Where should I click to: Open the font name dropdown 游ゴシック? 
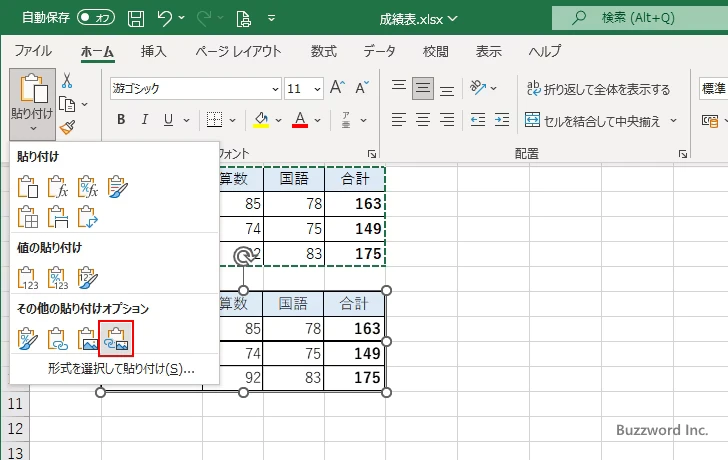pos(275,89)
